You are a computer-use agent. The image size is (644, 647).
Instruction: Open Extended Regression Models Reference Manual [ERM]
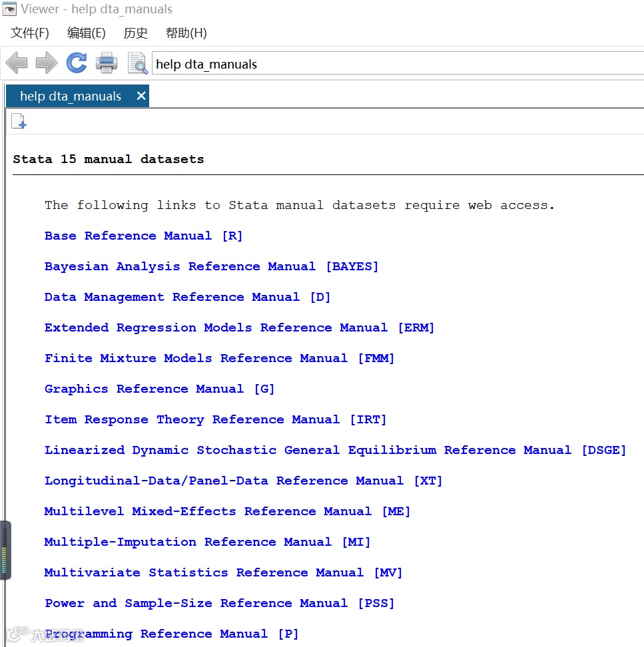(x=240, y=327)
